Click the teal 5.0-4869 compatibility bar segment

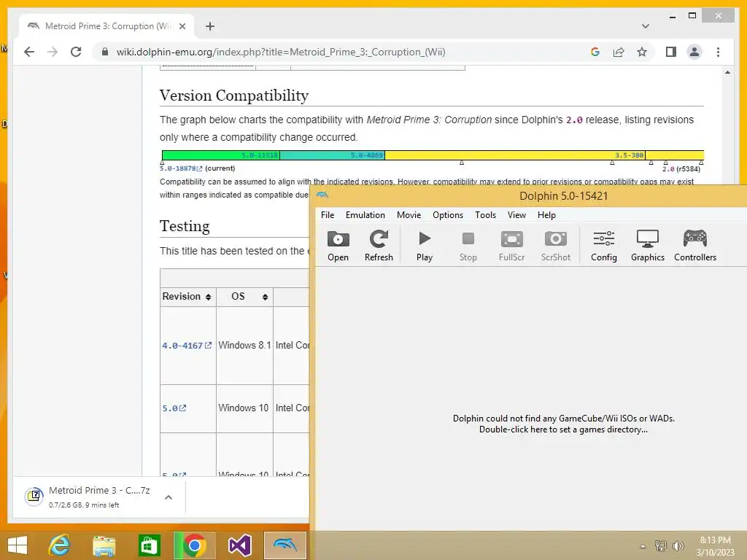point(332,155)
